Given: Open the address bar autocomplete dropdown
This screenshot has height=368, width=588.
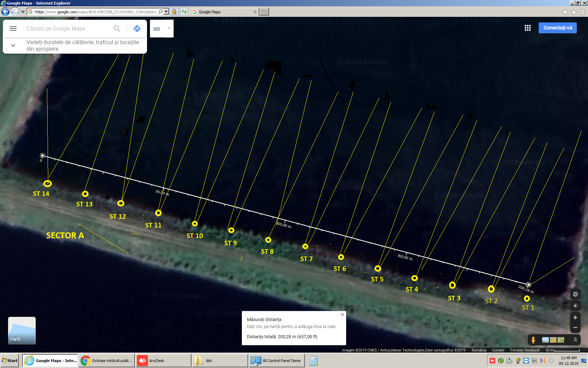Looking at the screenshot, I should coord(166,12).
